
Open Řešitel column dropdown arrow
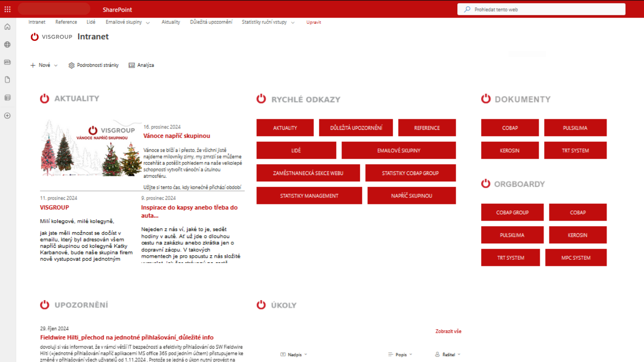tap(459, 354)
